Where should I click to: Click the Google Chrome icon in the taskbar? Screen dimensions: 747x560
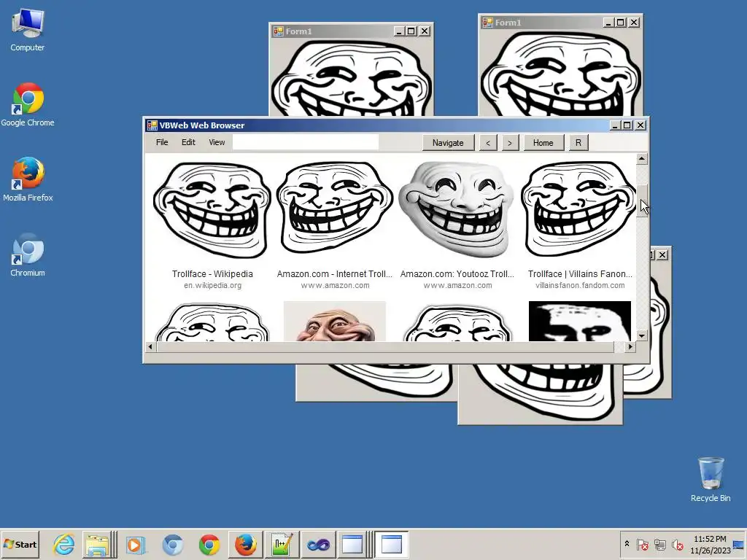click(209, 545)
